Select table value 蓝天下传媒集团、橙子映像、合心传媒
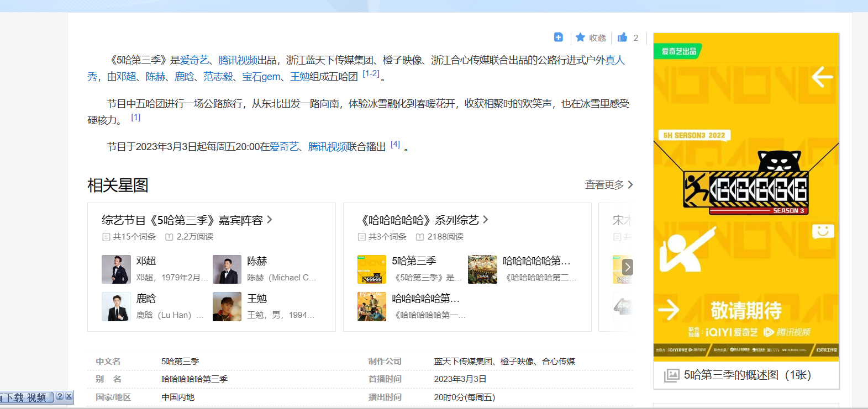Image resolution: width=868 pixels, height=409 pixels. pyautogui.click(x=504, y=362)
